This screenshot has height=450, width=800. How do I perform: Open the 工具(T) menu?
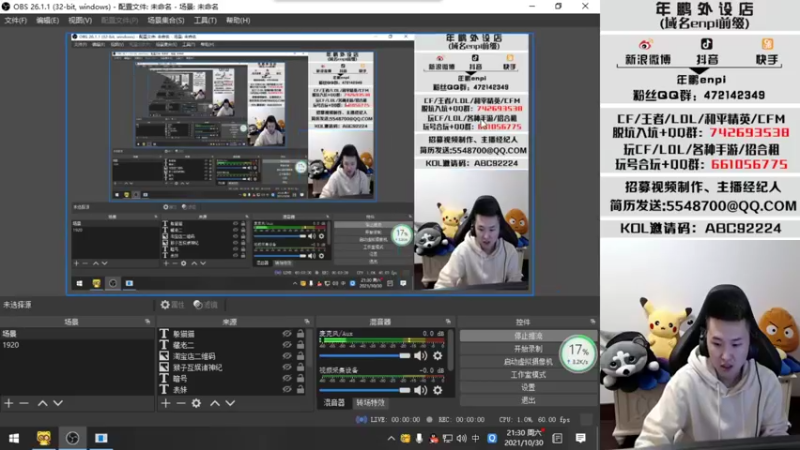pos(205,20)
